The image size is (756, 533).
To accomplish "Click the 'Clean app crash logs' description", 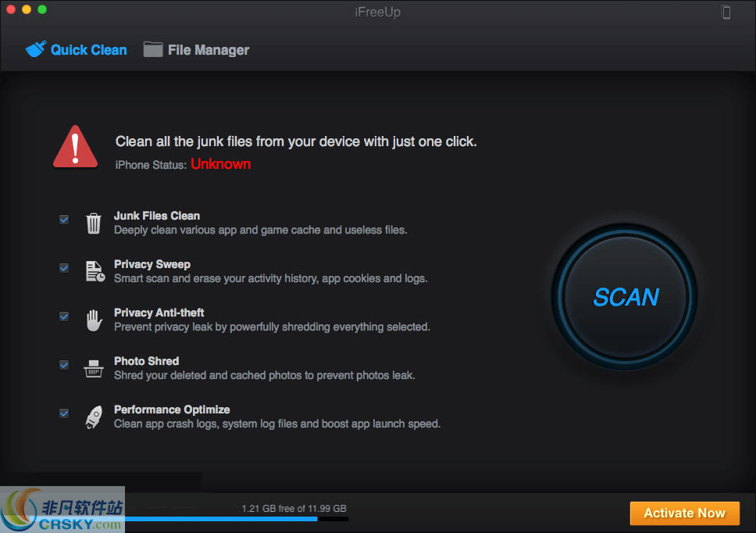I will click(276, 424).
